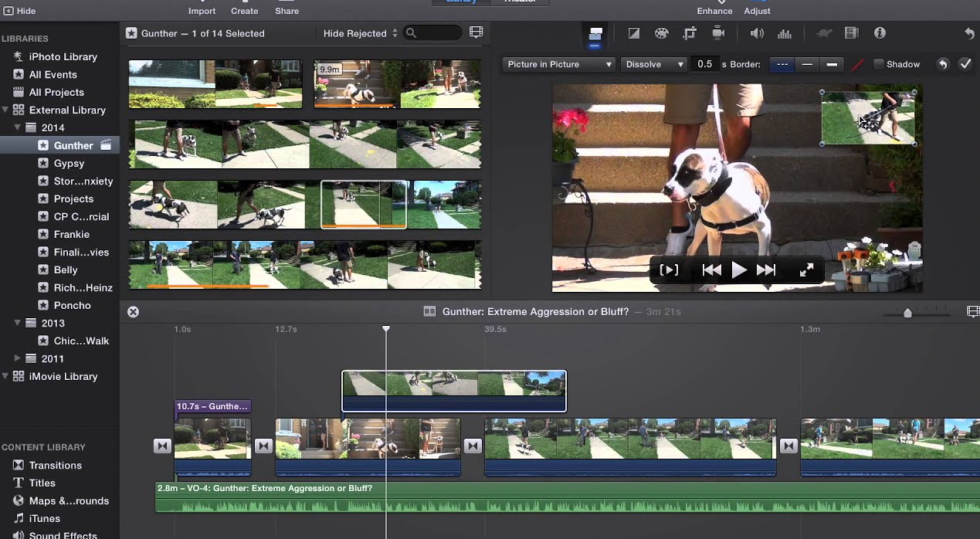Collapse the 2014 folder in libraries

pos(18,127)
